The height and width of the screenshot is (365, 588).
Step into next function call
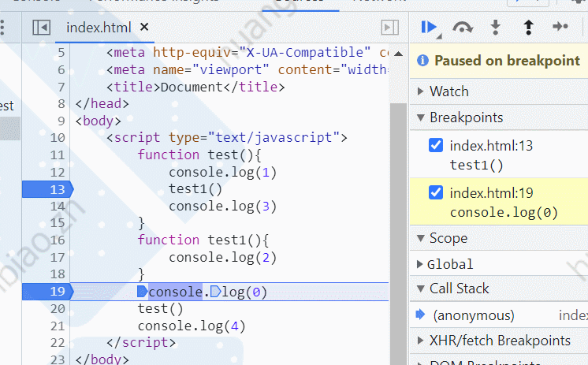click(495, 28)
